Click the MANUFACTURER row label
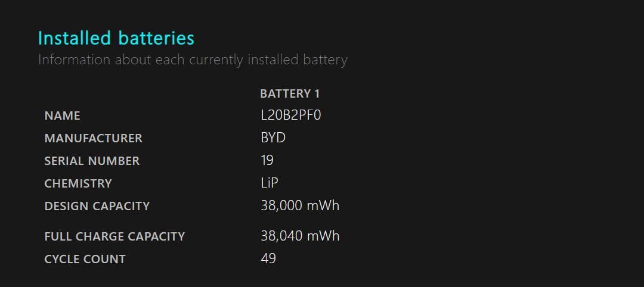 pos(93,138)
